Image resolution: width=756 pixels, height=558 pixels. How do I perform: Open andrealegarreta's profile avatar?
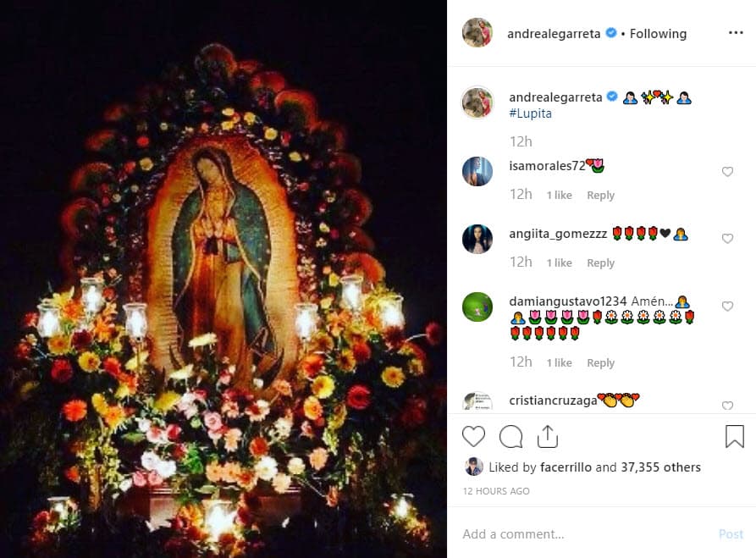(478, 34)
